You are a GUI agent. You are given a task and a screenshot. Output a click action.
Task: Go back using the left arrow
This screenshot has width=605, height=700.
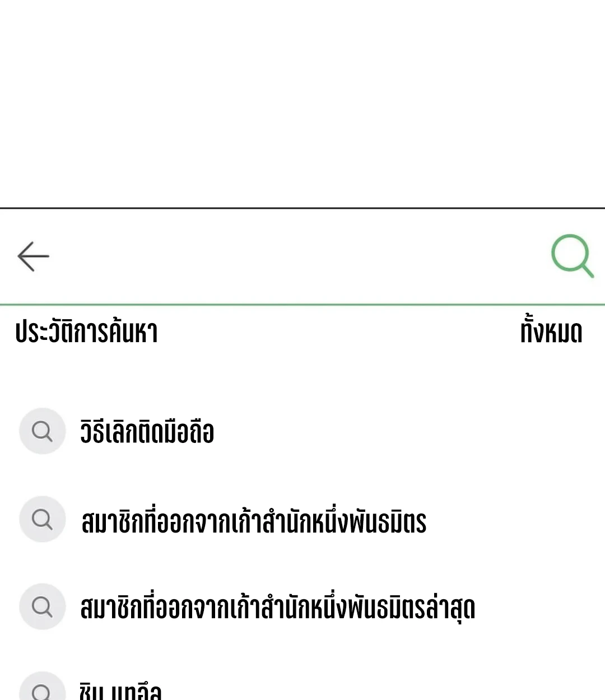pos(33,256)
